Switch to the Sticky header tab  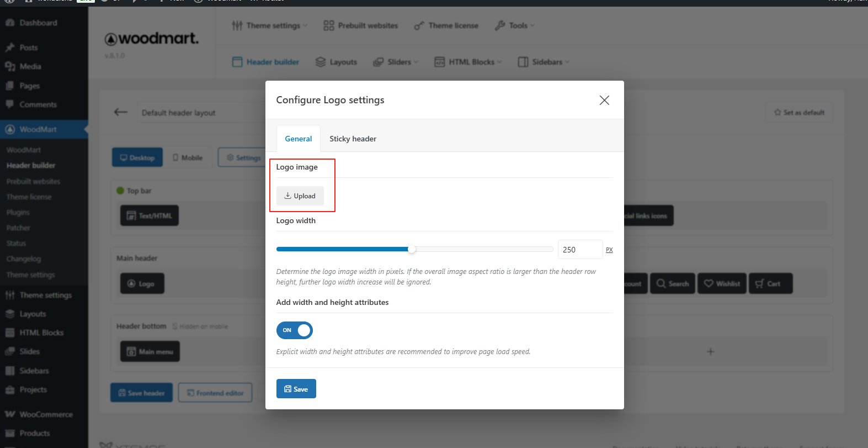pyautogui.click(x=353, y=139)
